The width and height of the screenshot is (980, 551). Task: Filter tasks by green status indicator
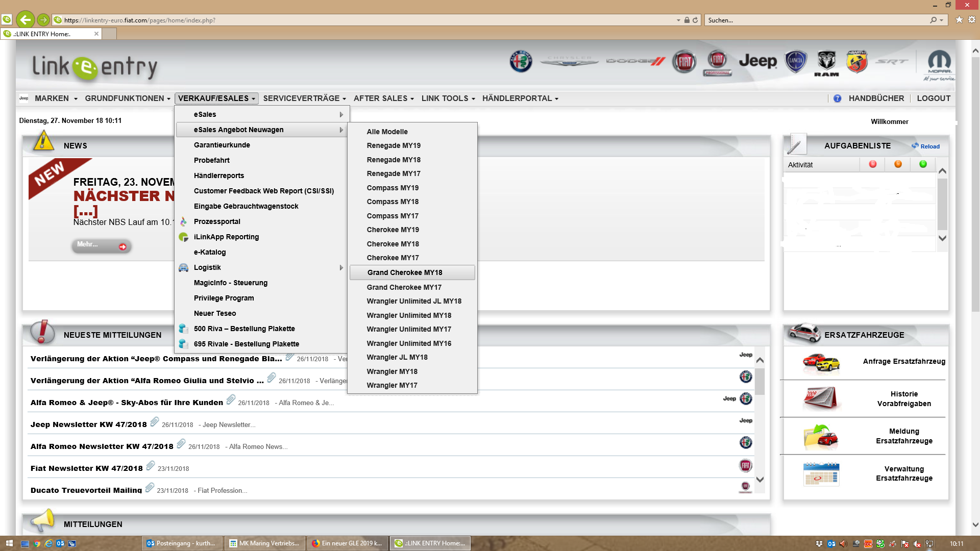pos(923,164)
